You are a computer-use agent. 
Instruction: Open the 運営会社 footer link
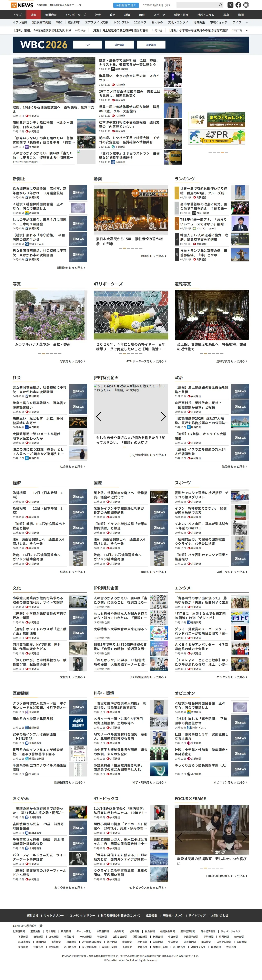point(32,916)
